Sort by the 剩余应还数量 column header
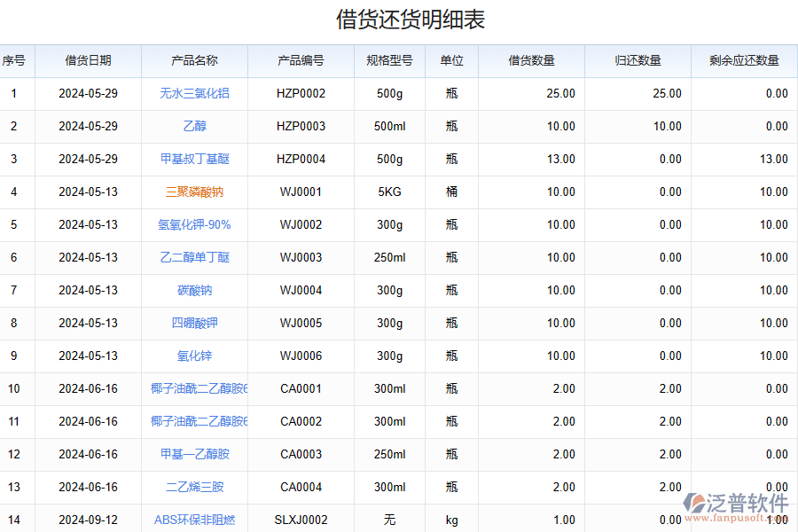798x532 pixels. [744, 60]
